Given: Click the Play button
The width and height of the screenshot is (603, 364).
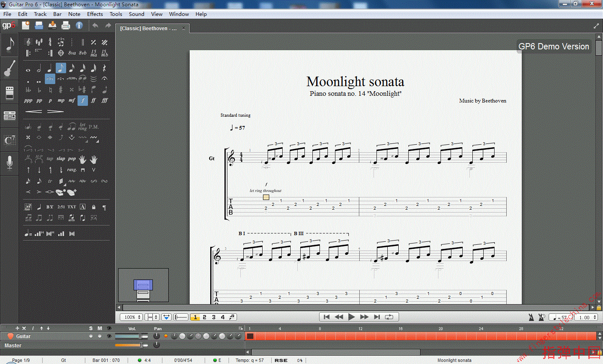Looking at the screenshot, I should coord(352,317).
